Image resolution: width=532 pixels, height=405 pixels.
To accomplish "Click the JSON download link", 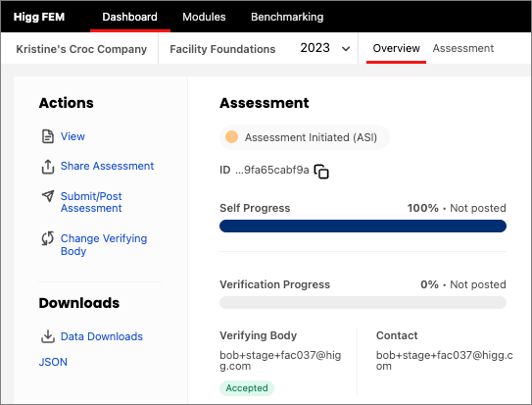I will pyautogui.click(x=53, y=362).
